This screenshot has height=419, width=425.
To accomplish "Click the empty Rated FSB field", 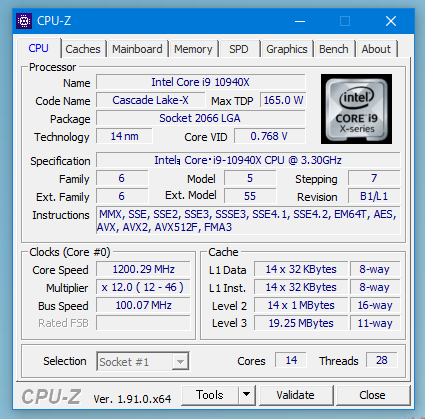I will [x=143, y=323].
